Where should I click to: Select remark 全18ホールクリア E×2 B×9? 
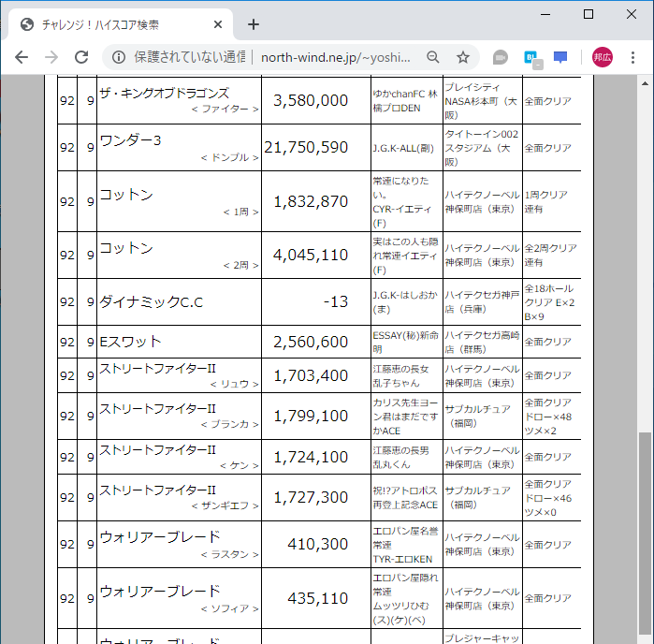point(549,302)
